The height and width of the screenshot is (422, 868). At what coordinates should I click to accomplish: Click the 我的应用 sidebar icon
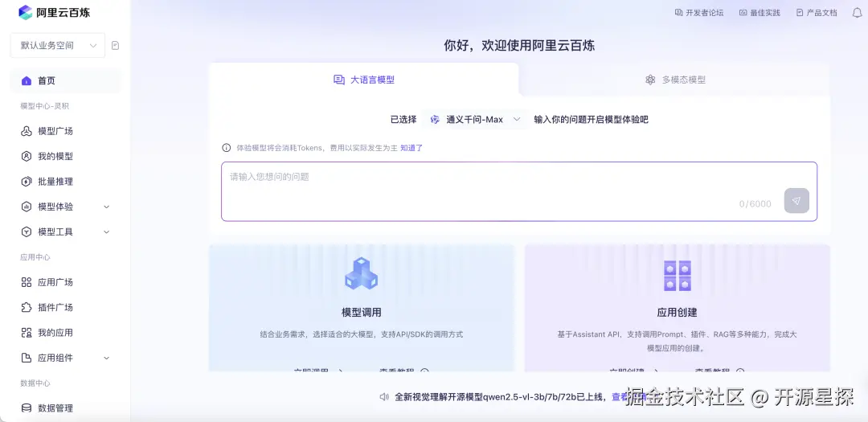(26, 333)
